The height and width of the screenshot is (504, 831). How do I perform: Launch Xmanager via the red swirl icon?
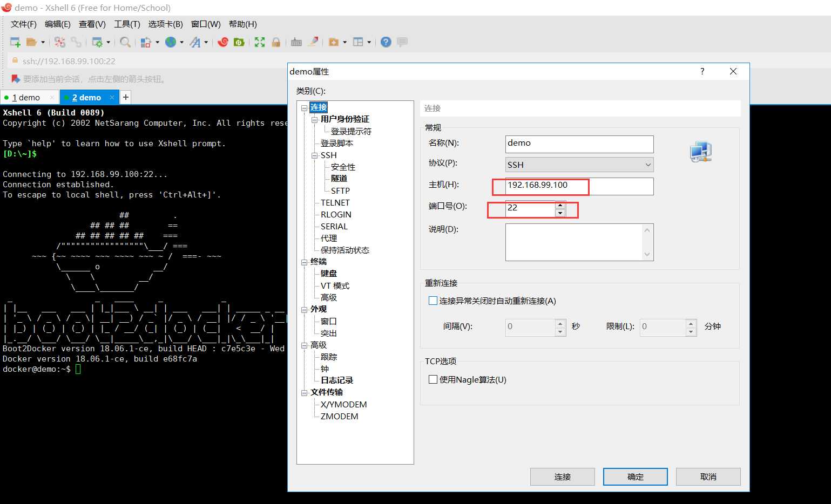point(223,42)
